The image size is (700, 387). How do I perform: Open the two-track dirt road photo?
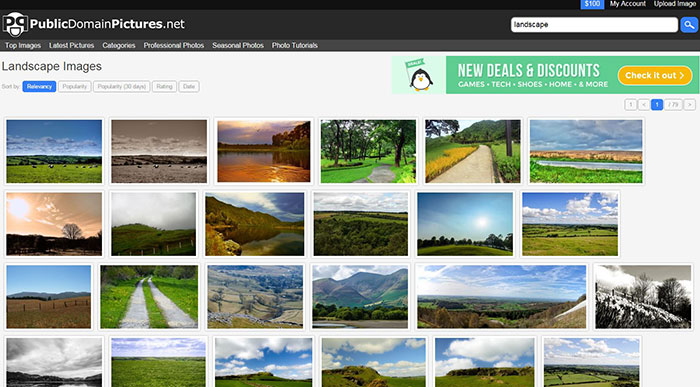point(149,297)
